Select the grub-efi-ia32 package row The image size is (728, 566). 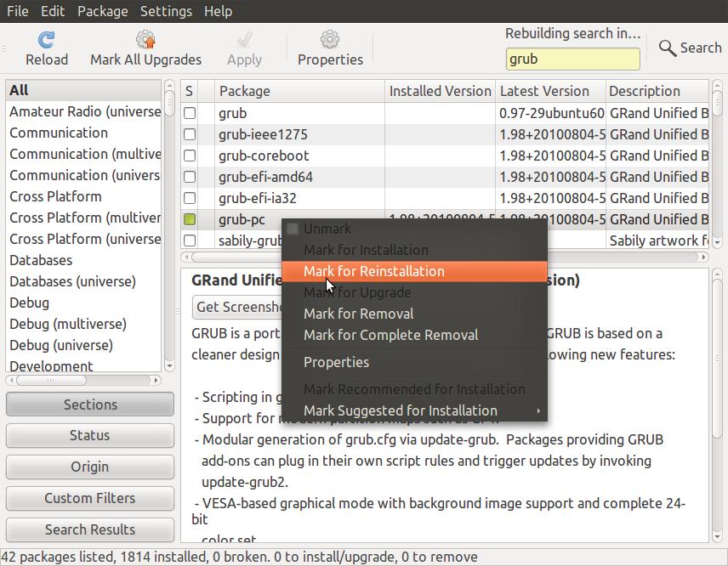pyautogui.click(x=445, y=198)
